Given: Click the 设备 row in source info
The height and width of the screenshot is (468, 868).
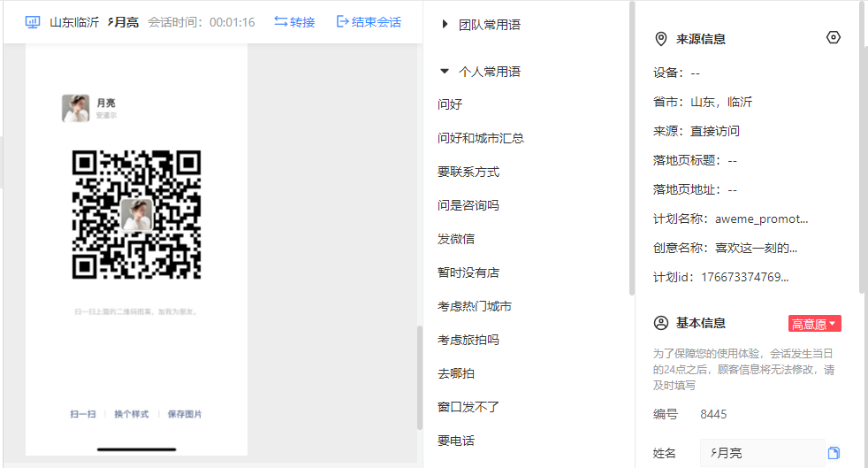Looking at the screenshot, I should click(x=676, y=73).
